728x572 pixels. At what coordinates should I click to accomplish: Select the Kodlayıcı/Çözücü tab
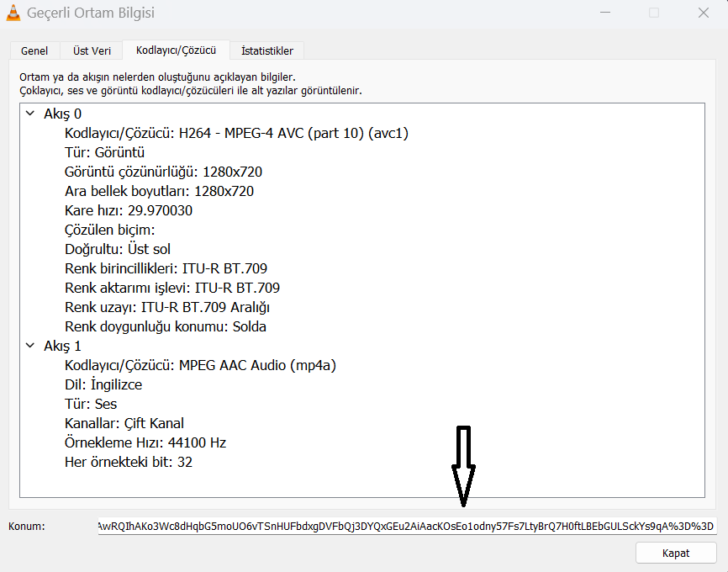click(176, 50)
